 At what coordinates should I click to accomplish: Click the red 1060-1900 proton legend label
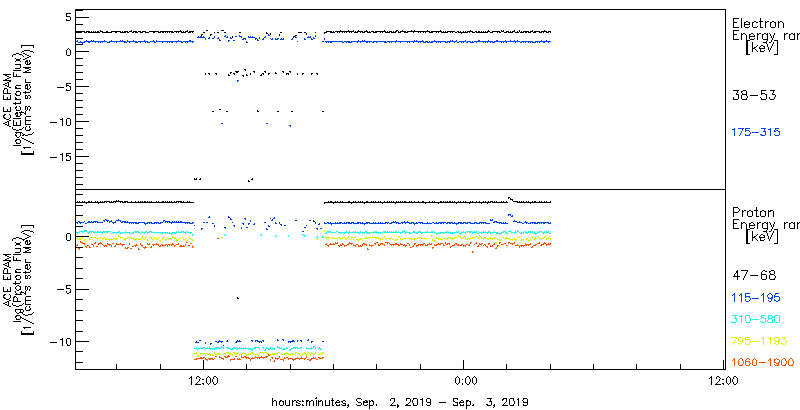(x=763, y=362)
